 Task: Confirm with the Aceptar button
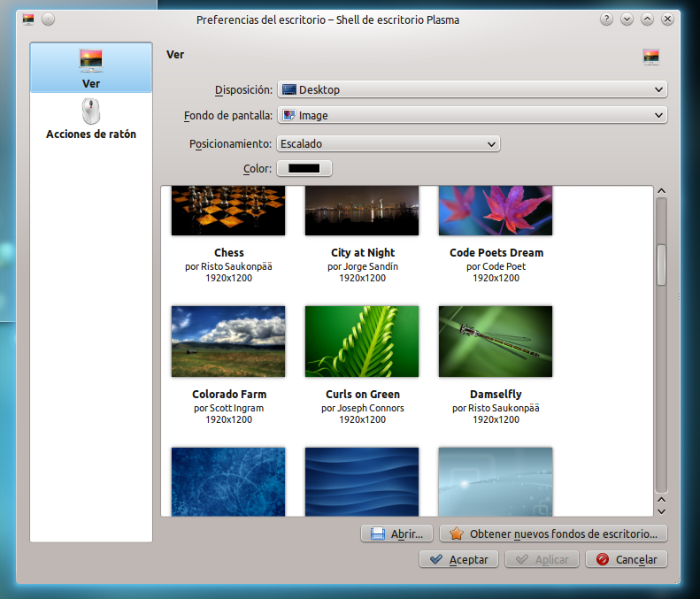(458, 559)
